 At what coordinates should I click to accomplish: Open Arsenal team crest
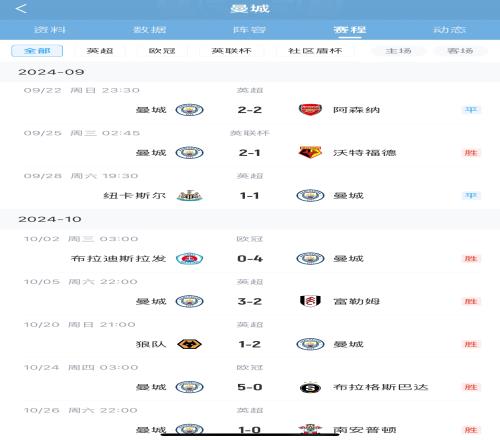tap(310, 110)
